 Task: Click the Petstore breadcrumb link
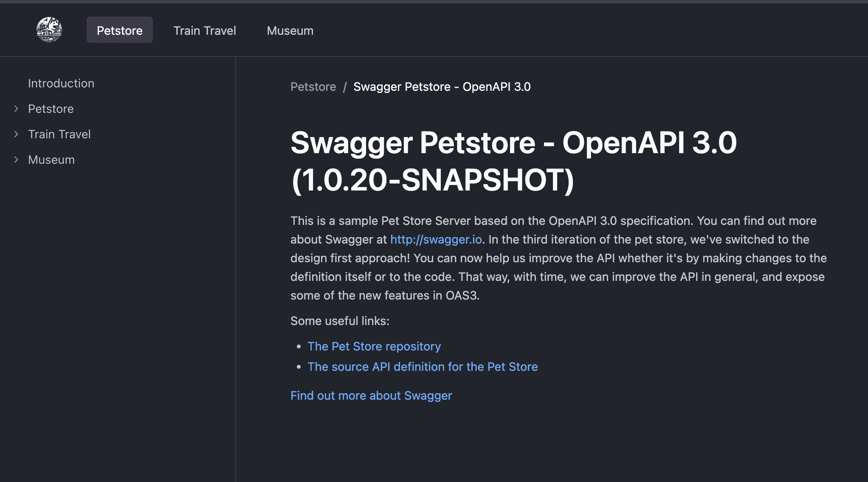[313, 87]
